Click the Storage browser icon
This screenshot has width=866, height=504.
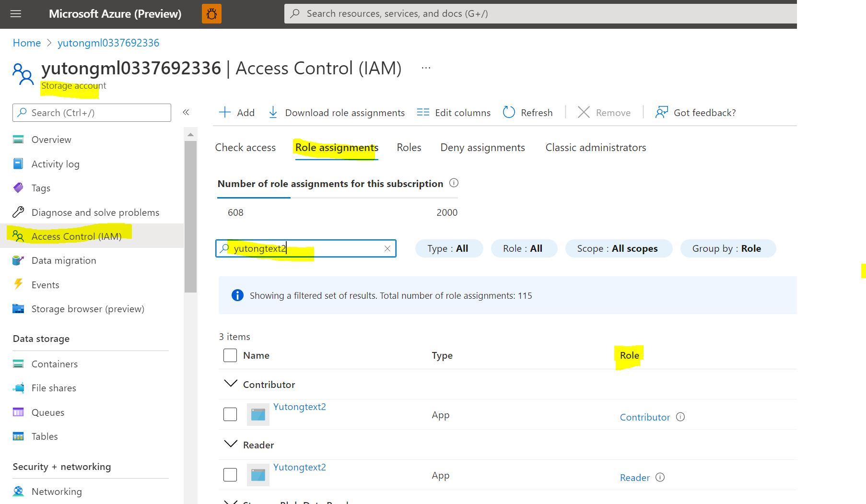coord(18,309)
